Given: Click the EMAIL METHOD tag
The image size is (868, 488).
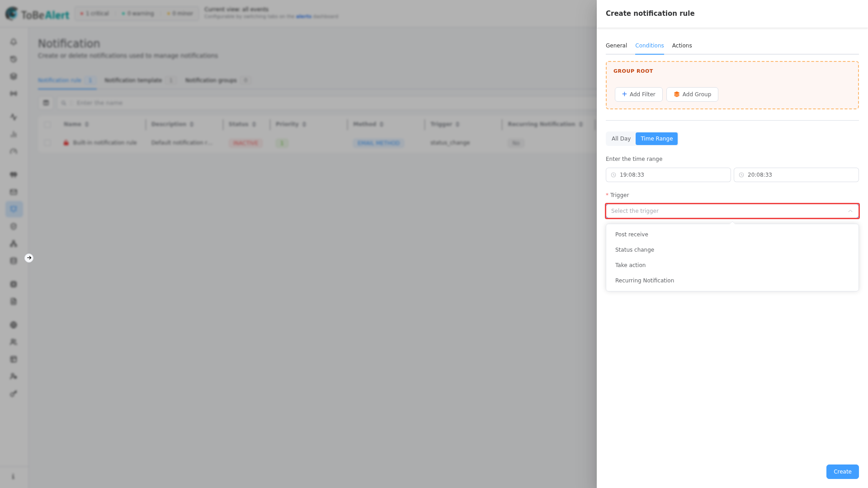Looking at the screenshot, I should click(378, 143).
